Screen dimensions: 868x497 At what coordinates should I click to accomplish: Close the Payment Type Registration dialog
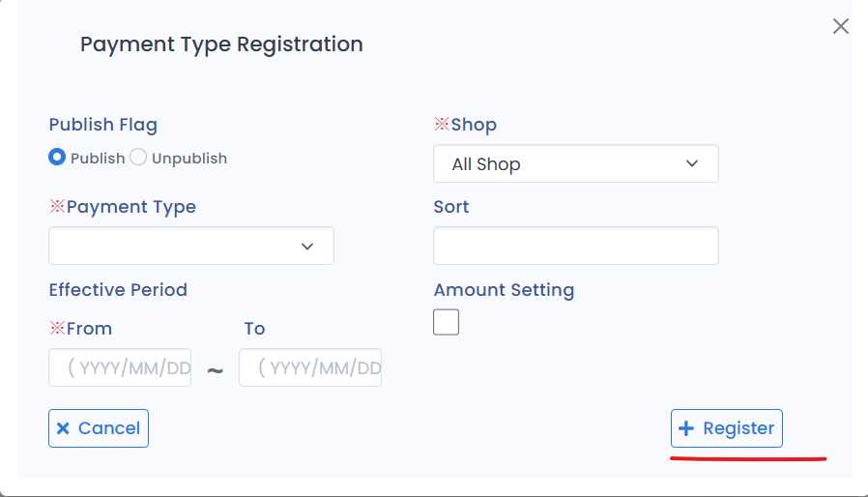coord(840,27)
